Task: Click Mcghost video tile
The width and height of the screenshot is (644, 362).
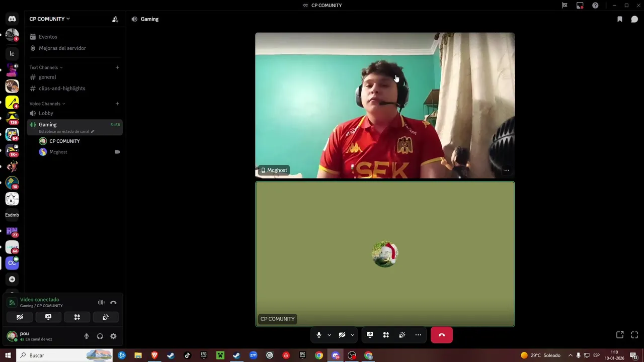Action: click(385, 106)
